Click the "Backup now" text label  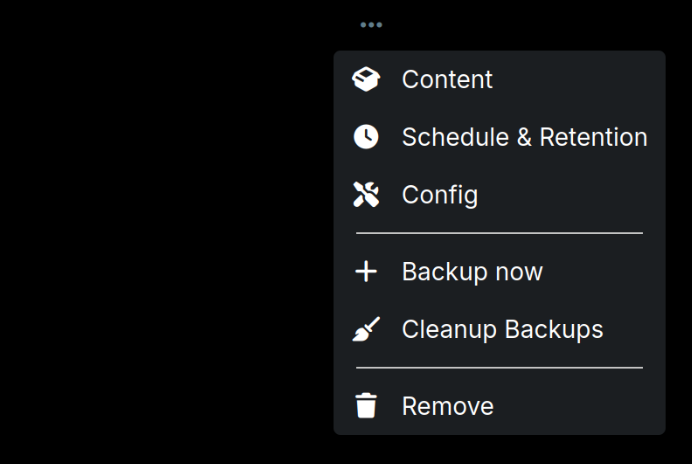[x=472, y=272]
